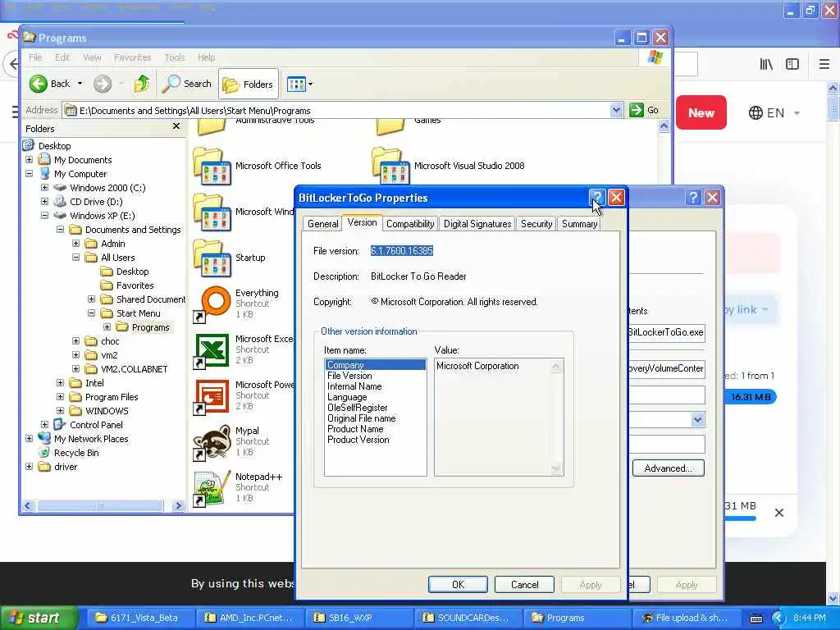
Task: Toggle the Folders pane button
Action: point(248,84)
